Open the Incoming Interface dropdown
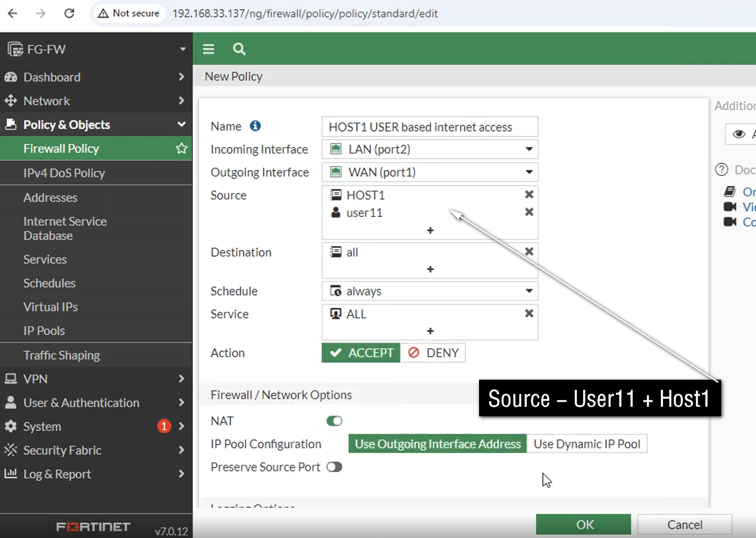This screenshot has height=538, width=756. pos(430,149)
